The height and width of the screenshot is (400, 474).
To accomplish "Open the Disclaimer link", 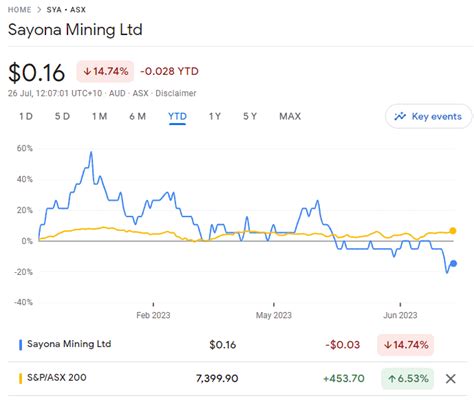I will (176, 93).
